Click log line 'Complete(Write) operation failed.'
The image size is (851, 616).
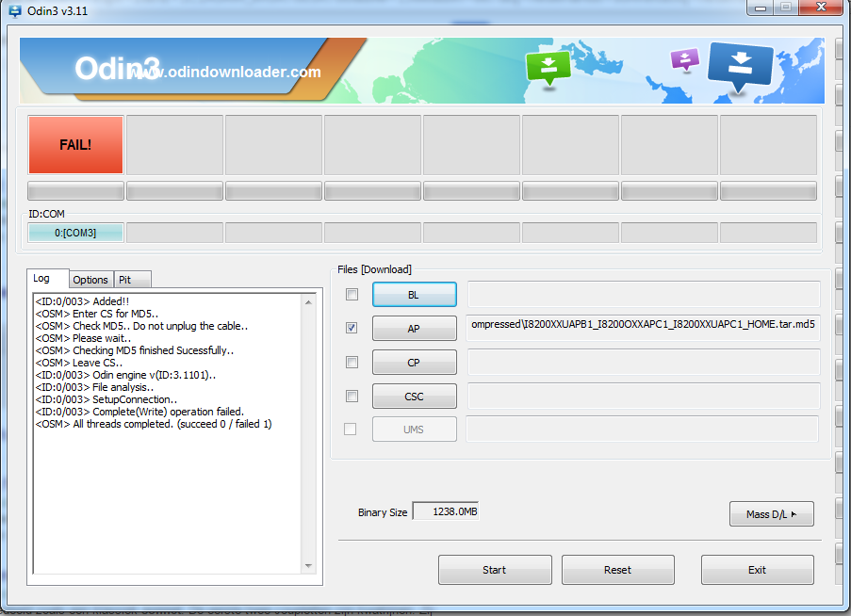click(140, 412)
